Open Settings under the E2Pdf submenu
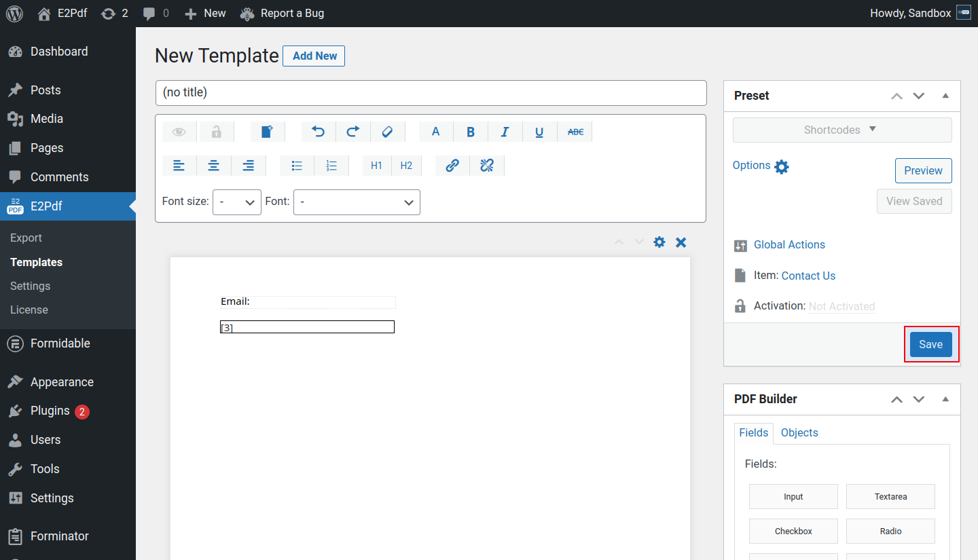 pos(31,286)
